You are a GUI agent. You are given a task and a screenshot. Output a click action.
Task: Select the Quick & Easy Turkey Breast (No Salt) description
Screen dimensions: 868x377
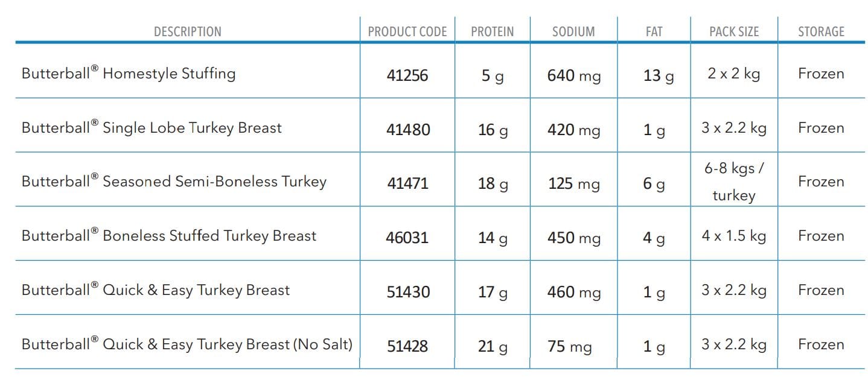(x=187, y=344)
